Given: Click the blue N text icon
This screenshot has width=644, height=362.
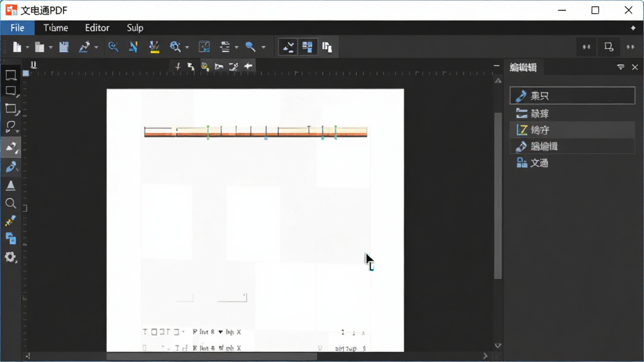Looking at the screenshot, I should tap(133, 47).
